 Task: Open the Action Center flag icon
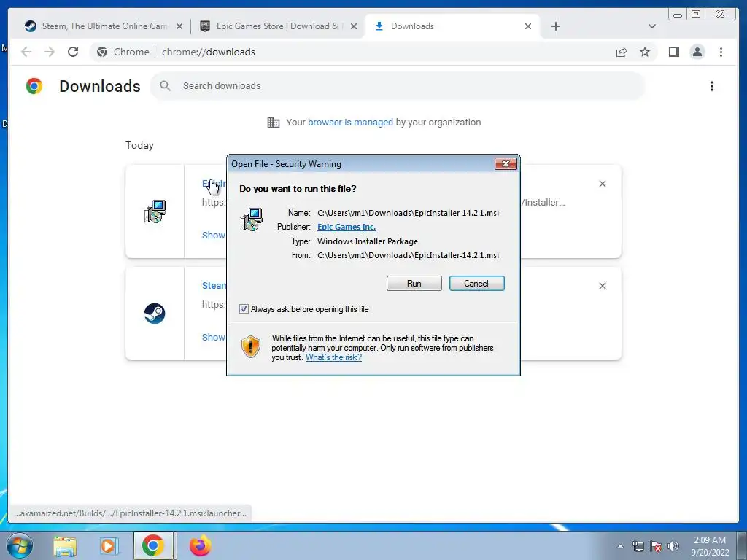(x=656, y=546)
